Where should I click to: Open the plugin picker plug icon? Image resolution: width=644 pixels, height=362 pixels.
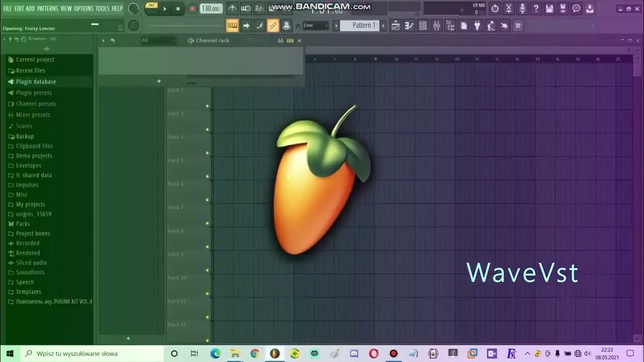coord(477,25)
